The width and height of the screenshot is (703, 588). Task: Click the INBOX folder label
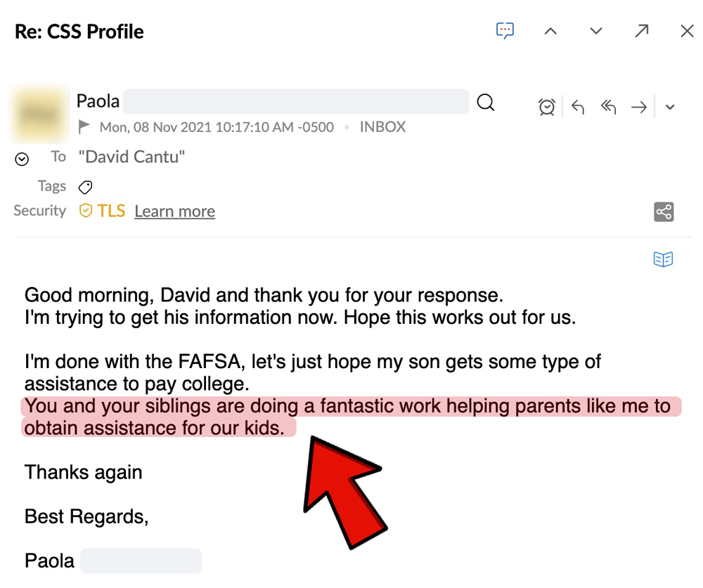coord(382,127)
